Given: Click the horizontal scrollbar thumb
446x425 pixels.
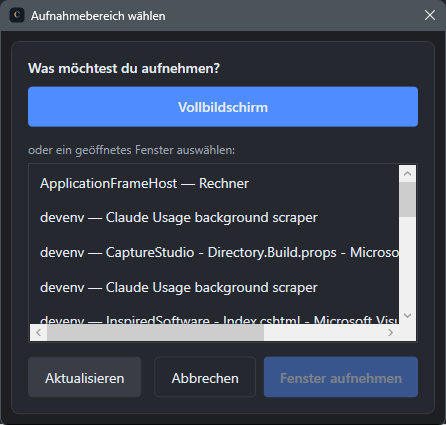Looking at the screenshot, I should coord(155,332).
